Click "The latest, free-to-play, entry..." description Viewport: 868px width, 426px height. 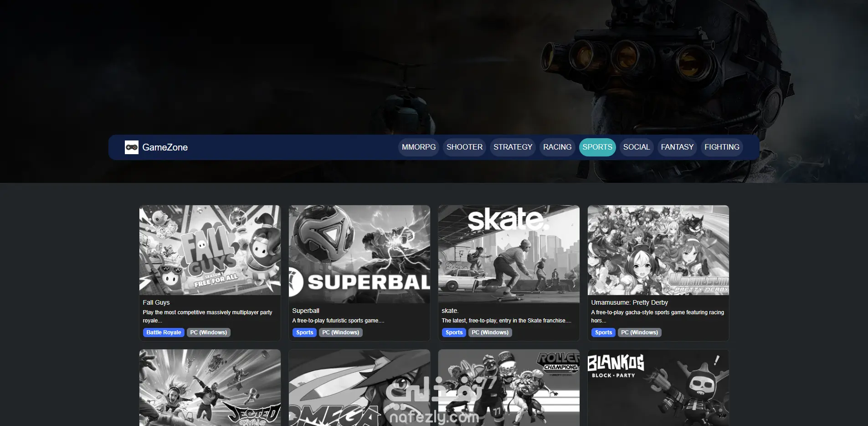(x=506, y=321)
